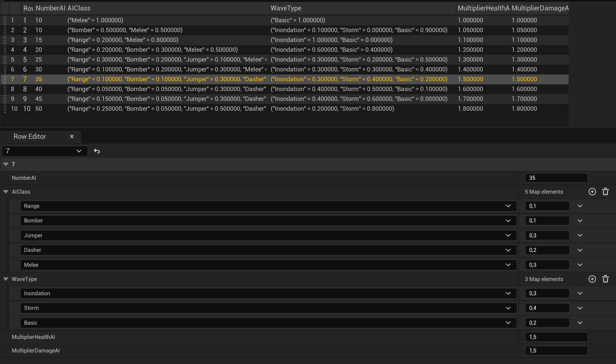616x364 pixels.
Task: Remove all AIClass map elements with trash icon
Action: coord(605,192)
